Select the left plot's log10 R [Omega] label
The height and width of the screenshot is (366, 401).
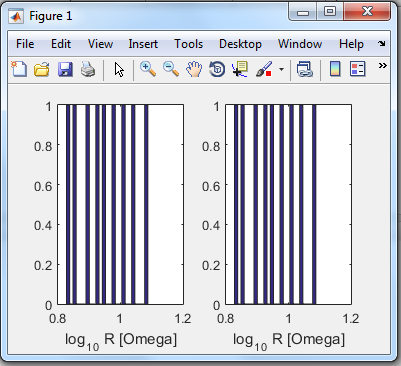[121, 341]
